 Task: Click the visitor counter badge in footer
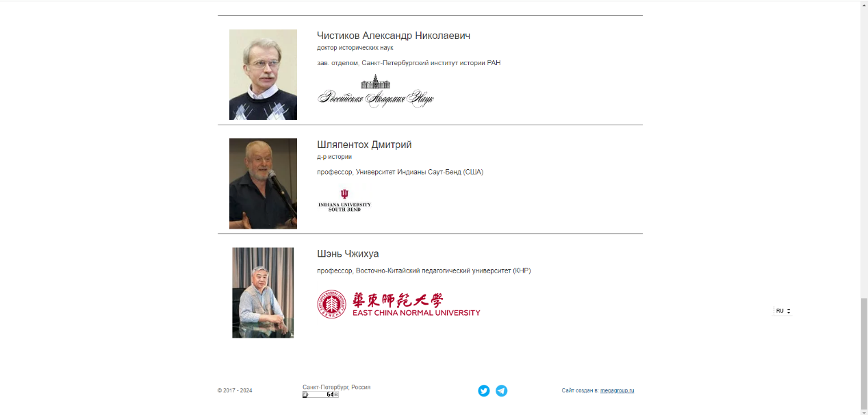[320, 394]
